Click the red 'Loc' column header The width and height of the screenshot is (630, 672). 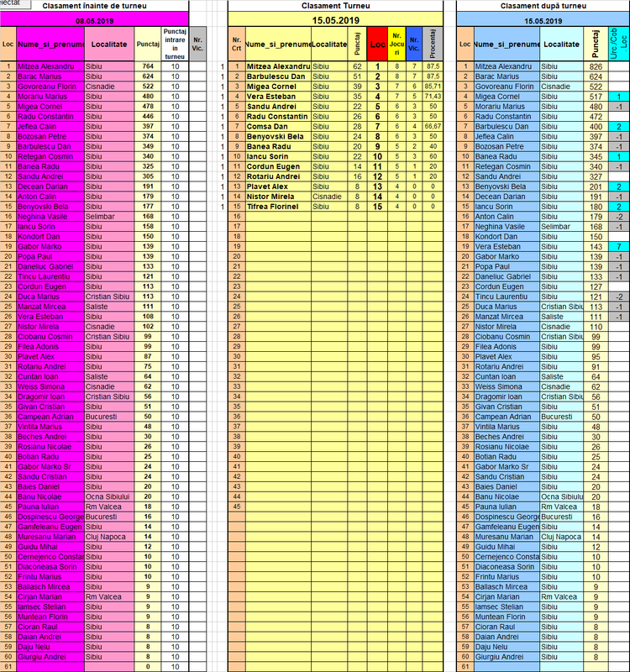click(x=377, y=45)
